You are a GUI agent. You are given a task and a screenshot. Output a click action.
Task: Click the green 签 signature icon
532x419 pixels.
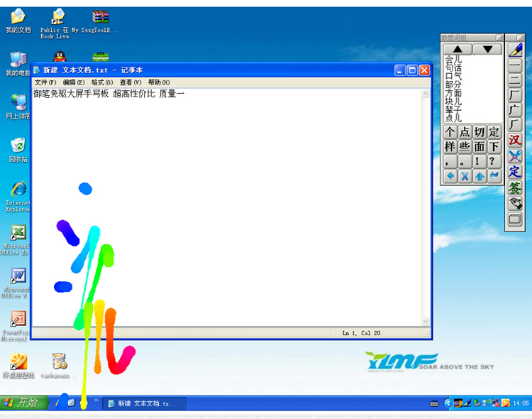[x=515, y=187]
